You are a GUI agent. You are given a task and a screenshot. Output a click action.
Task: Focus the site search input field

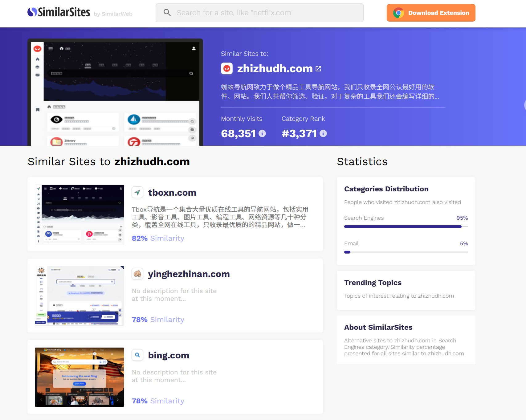[x=259, y=13]
